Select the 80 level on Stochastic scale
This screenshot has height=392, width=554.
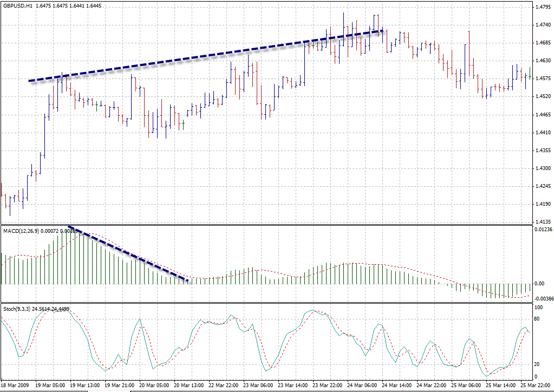pyautogui.click(x=538, y=319)
